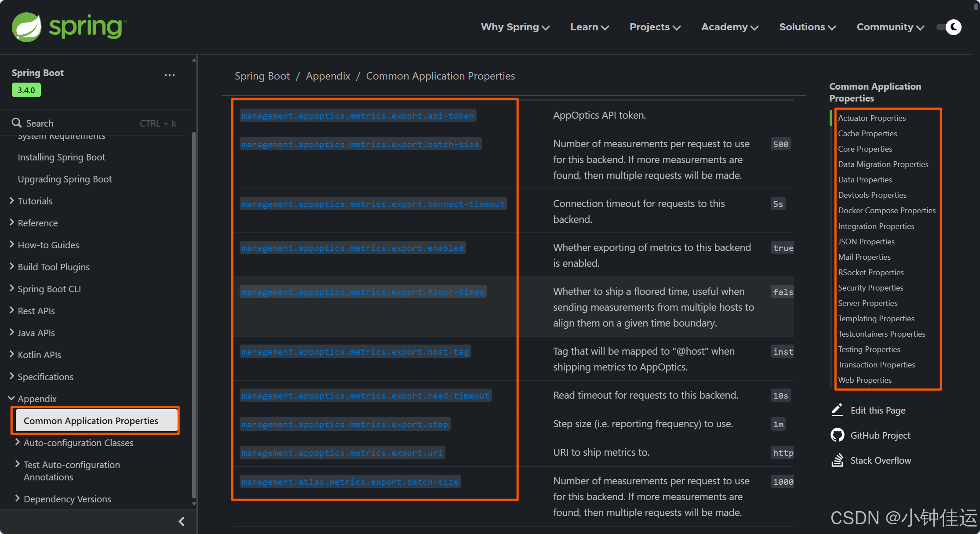This screenshot has width=980, height=534.
Task: Click the 3.4.0 version badge
Action: click(x=26, y=90)
